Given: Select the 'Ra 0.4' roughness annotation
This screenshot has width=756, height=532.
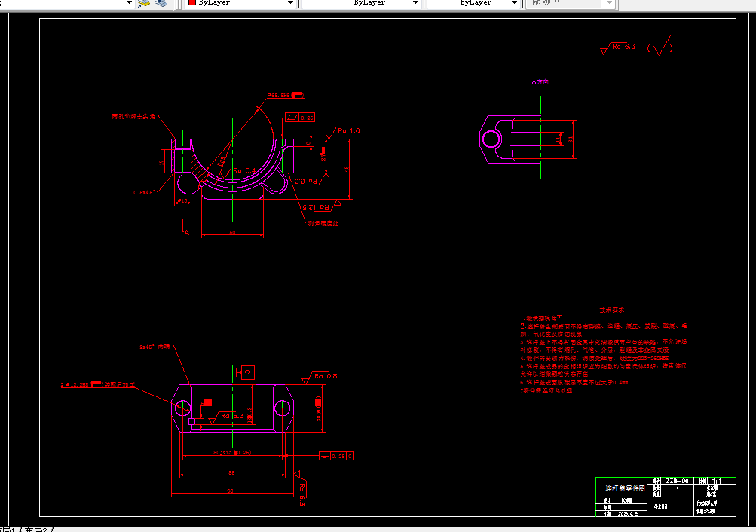Looking at the screenshot, I should pyautogui.click(x=244, y=170).
